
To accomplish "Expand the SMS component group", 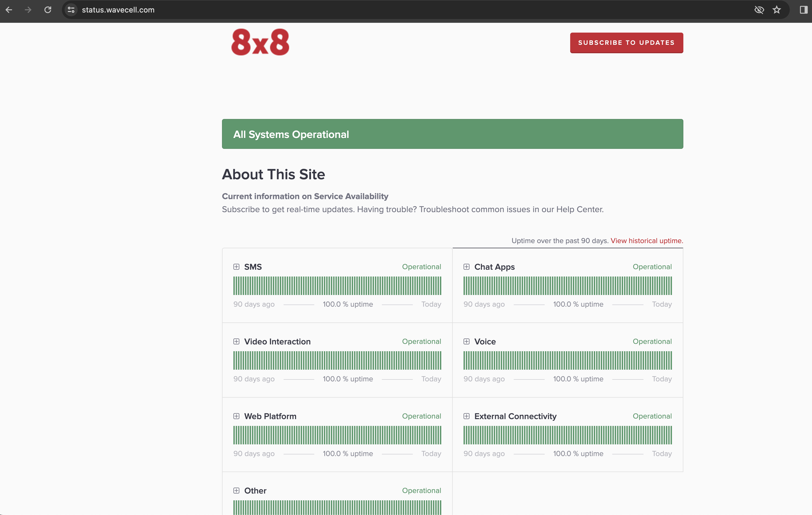I will click(236, 267).
